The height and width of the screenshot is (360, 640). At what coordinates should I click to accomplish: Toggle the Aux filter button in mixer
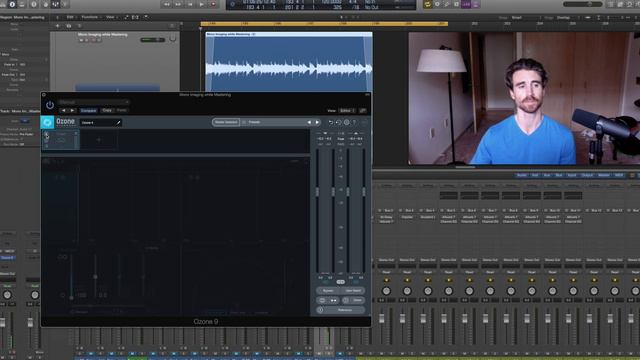pyautogui.click(x=547, y=175)
